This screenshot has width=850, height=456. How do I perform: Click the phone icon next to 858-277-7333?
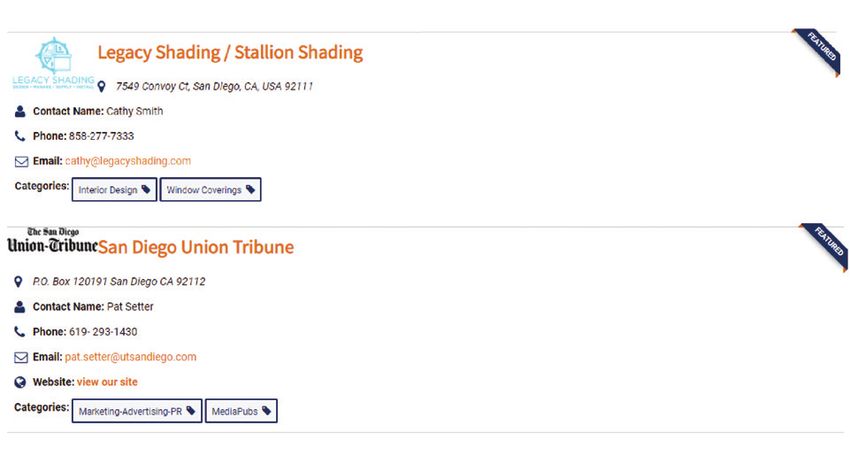(20, 136)
